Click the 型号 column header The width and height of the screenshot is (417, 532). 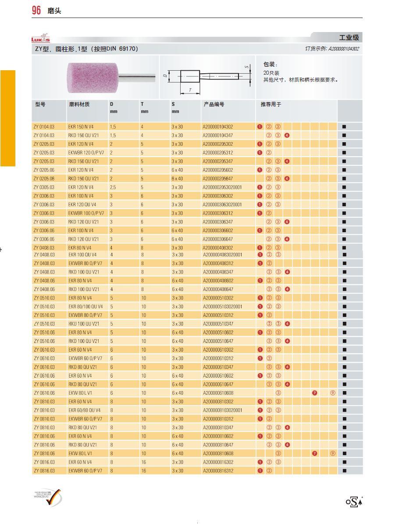coord(40,104)
